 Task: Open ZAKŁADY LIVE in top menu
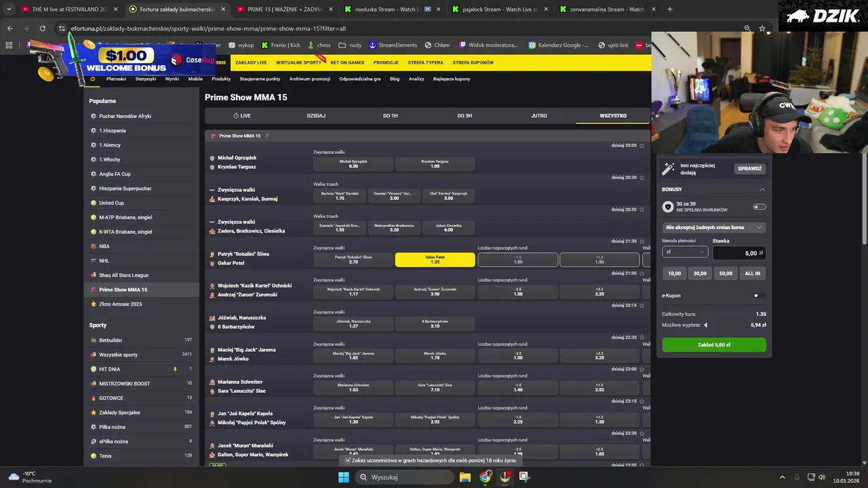(251, 62)
